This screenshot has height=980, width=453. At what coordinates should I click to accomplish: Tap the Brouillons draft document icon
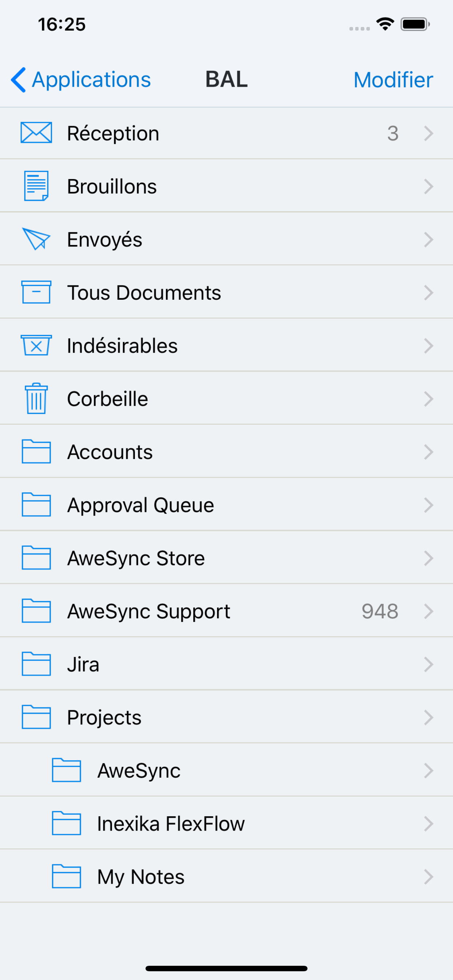pyautogui.click(x=36, y=186)
